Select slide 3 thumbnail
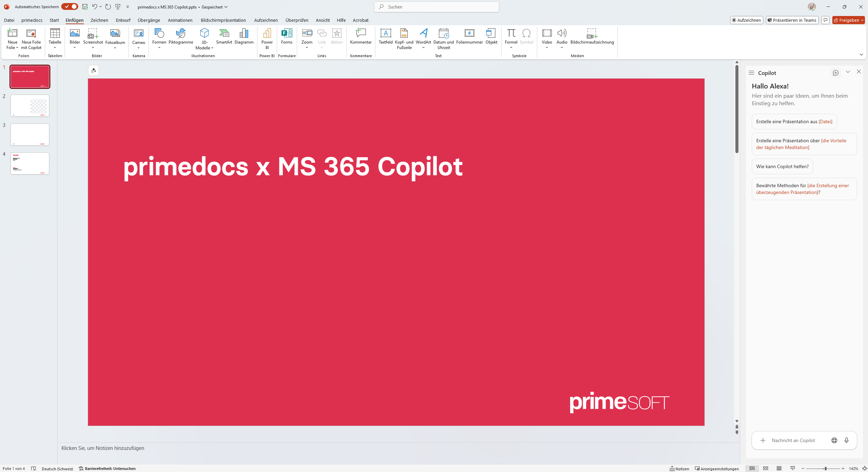The width and height of the screenshot is (868, 472). tap(30, 134)
